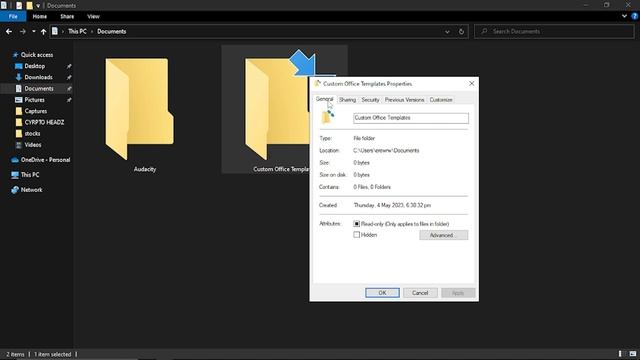Click Cancel in the Properties dialog
640x360 pixels.
tap(420, 293)
